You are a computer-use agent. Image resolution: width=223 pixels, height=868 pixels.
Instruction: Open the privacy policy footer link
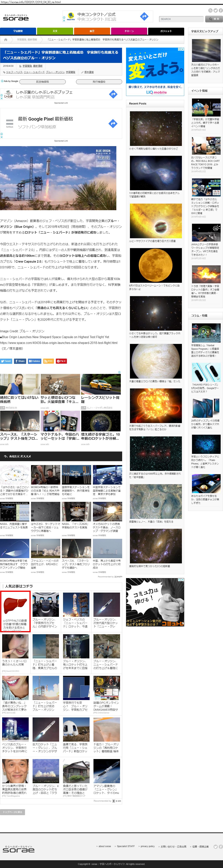(147, 846)
